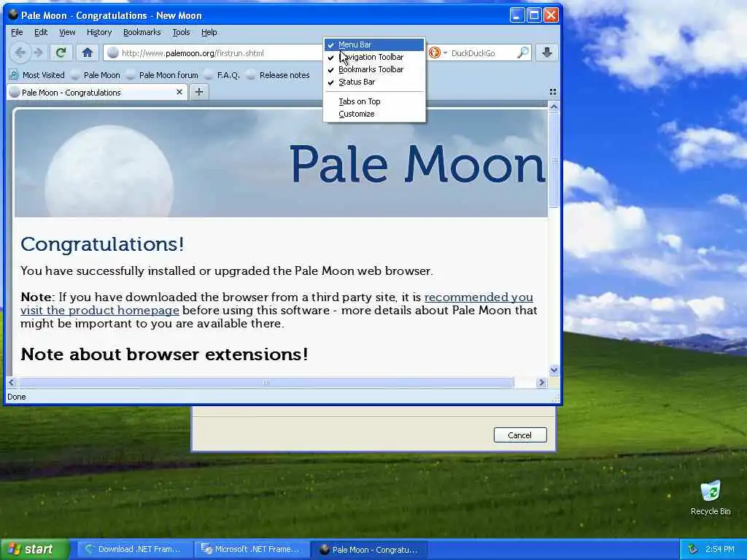Viewport: 747px width, 560px height.
Task: Switch to Microsoft .NET Frame... taskbar item
Action: (x=252, y=549)
